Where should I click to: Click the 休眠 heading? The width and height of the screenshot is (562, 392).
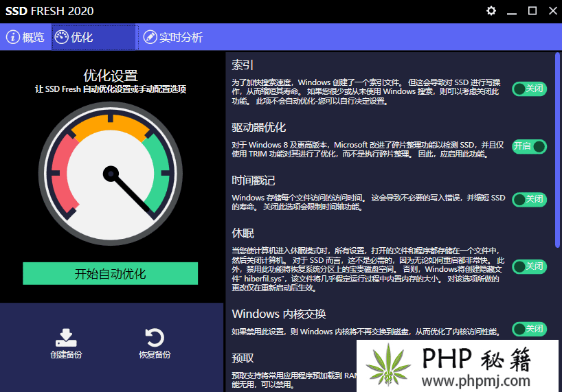tap(243, 233)
